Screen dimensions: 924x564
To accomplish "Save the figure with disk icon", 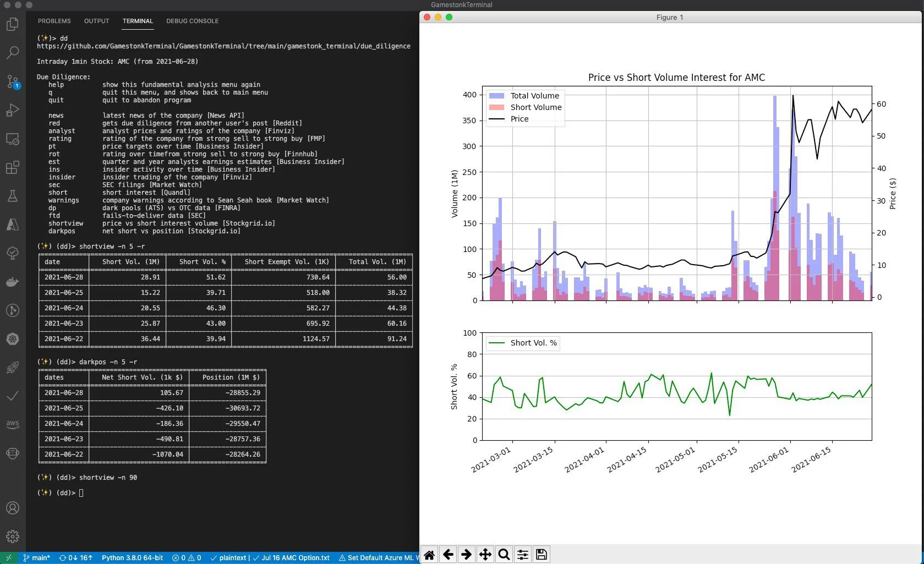I will tap(541, 555).
